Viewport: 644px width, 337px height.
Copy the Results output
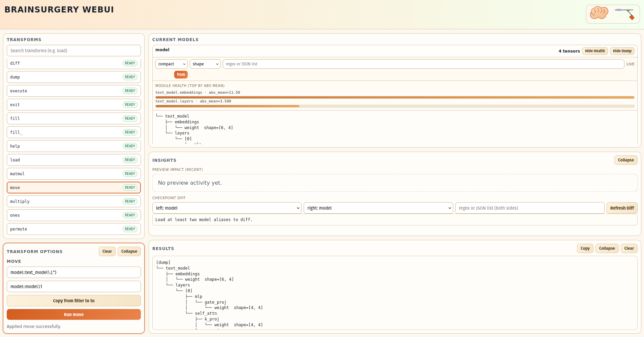[x=585, y=248]
